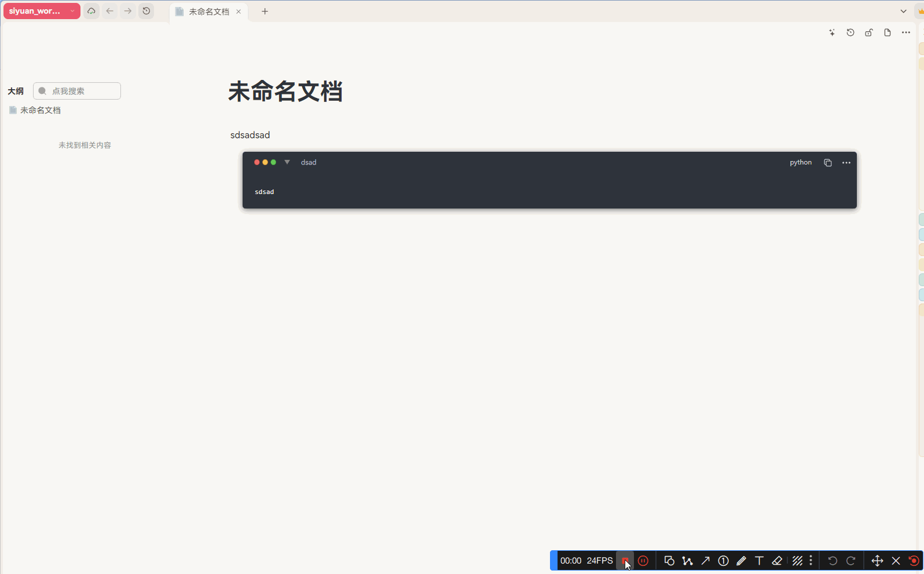Image resolution: width=924 pixels, height=574 pixels.
Task: Click the outline search field 点我搜索
Action: click(77, 91)
